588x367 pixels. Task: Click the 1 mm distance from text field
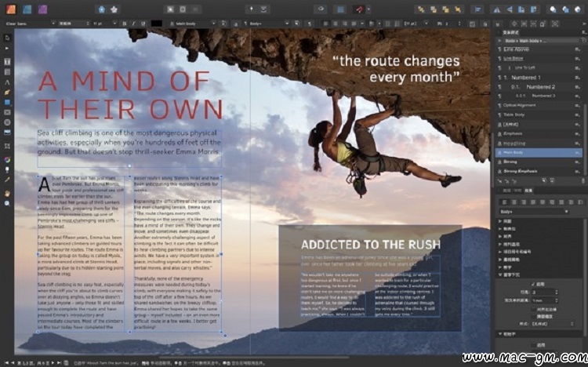click(545, 300)
